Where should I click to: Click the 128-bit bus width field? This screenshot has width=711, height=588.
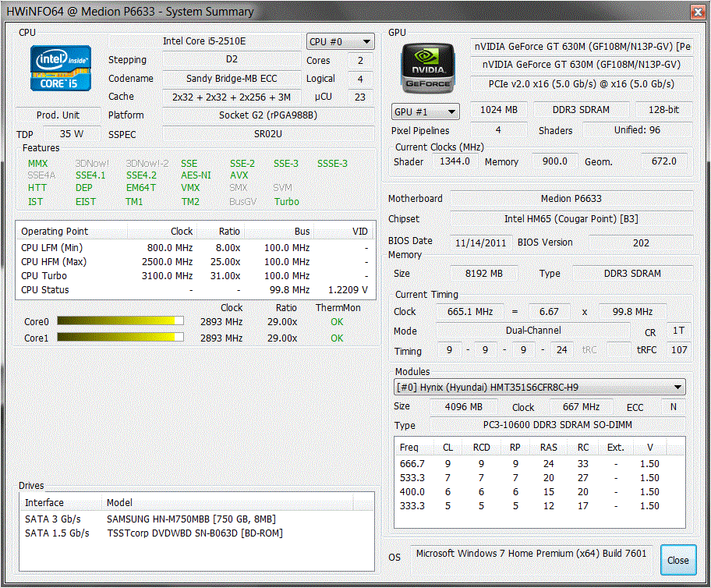point(663,110)
